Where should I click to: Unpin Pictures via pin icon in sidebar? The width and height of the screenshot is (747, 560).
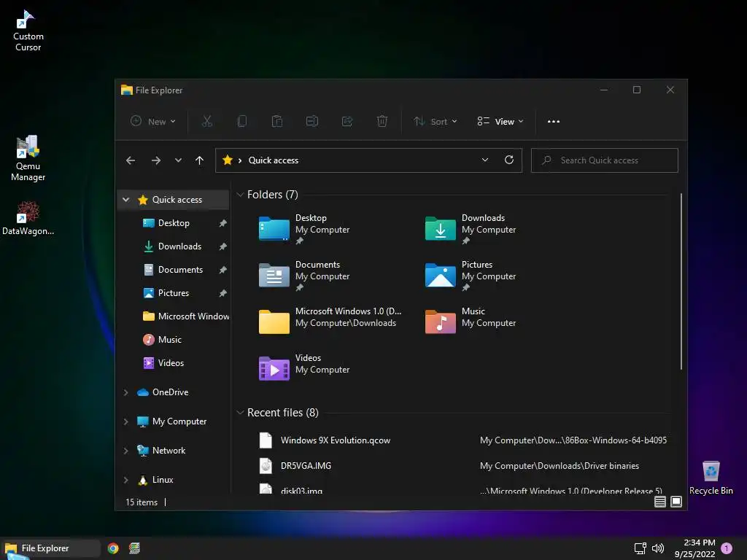tap(222, 293)
